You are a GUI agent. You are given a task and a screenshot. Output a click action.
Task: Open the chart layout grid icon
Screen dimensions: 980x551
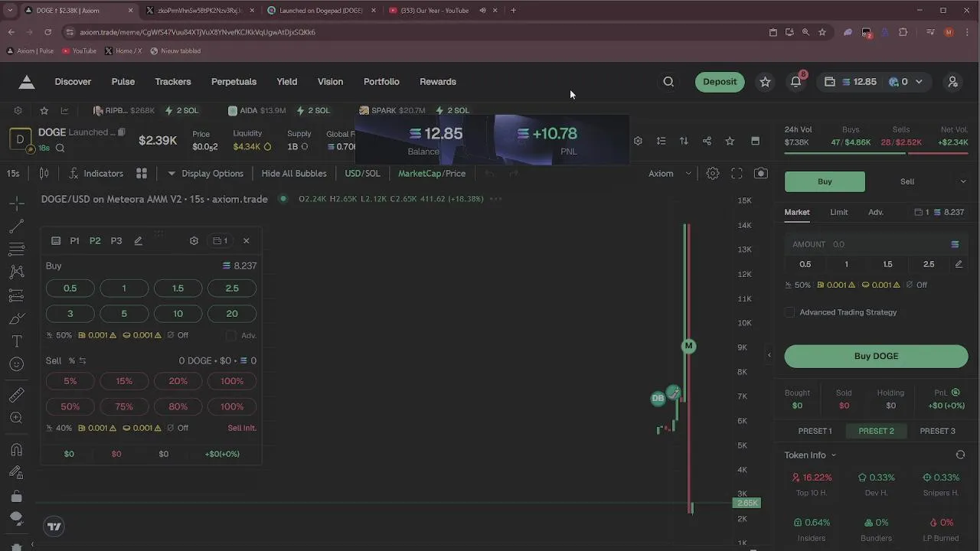click(142, 174)
